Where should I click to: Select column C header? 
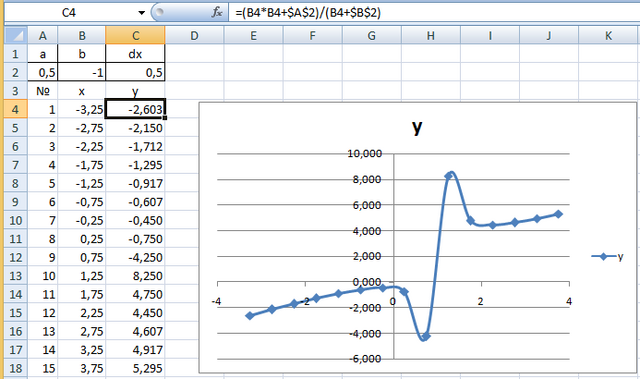[x=136, y=35]
